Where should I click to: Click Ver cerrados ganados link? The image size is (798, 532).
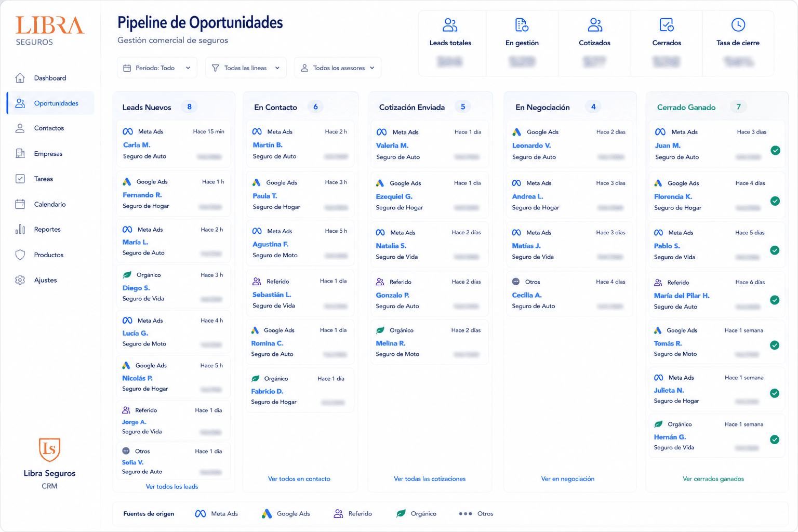click(713, 479)
